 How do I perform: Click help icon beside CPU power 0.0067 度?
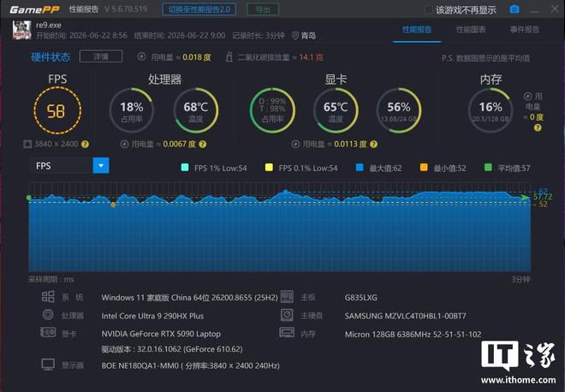203,144
